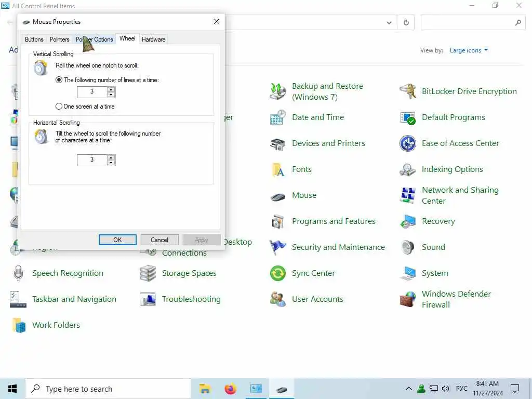This screenshot has height=399, width=532.
Task: Click the volume icon in system tray
Action: pos(445,389)
